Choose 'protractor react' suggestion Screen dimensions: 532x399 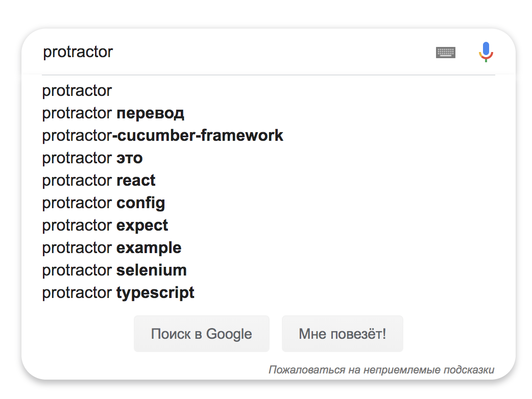(269, 180)
